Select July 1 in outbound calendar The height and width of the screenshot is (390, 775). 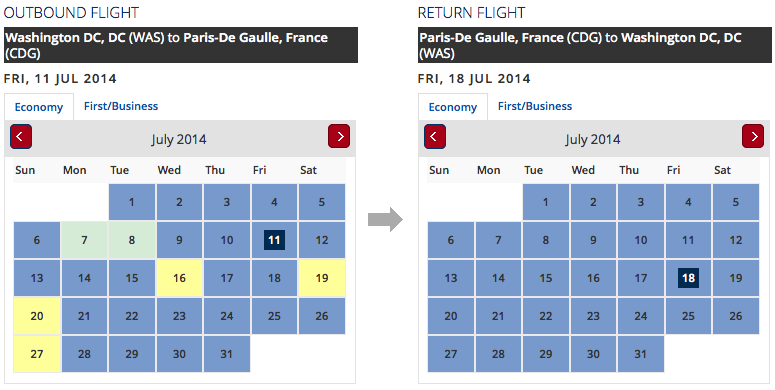(131, 202)
